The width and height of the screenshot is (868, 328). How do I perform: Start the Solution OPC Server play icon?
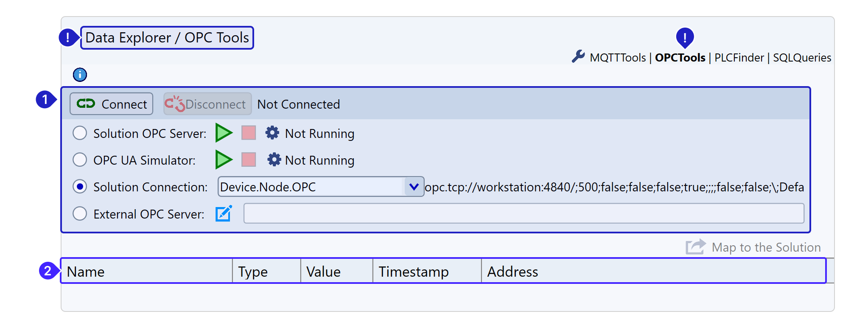point(224,133)
